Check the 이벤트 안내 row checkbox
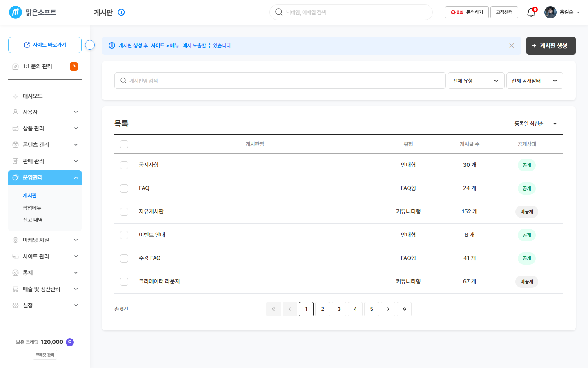588x368 pixels. 124,235
